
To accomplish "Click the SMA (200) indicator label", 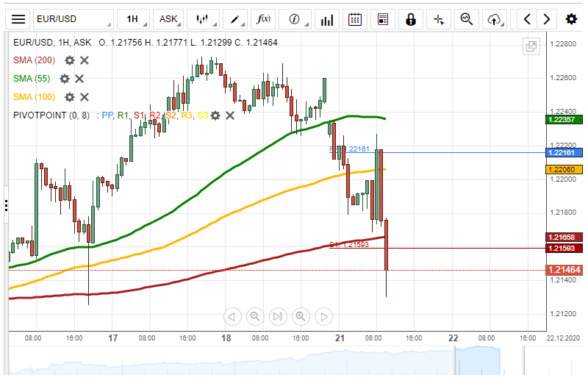I will point(34,60).
